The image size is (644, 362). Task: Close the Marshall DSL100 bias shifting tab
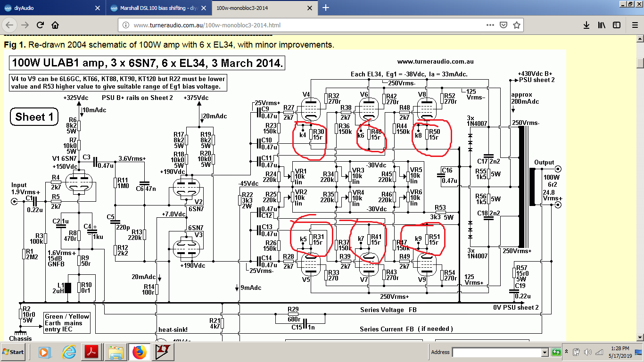pyautogui.click(x=203, y=8)
